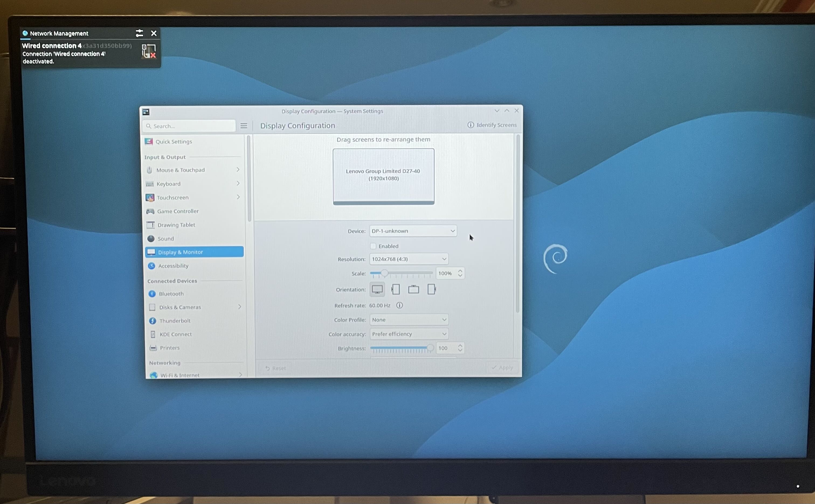Select portrait left rotated orientation icon
This screenshot has width=815, height=504.
(395, 289)
